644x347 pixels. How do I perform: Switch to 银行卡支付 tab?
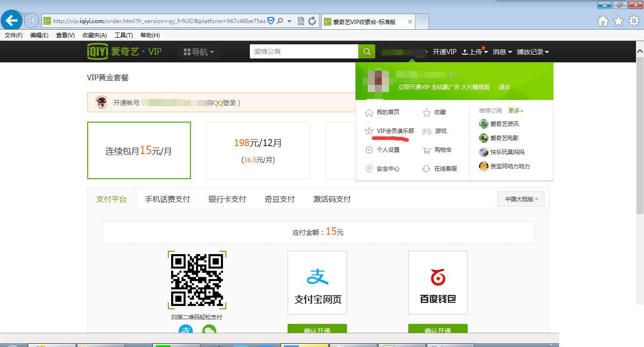pos(227,199)
